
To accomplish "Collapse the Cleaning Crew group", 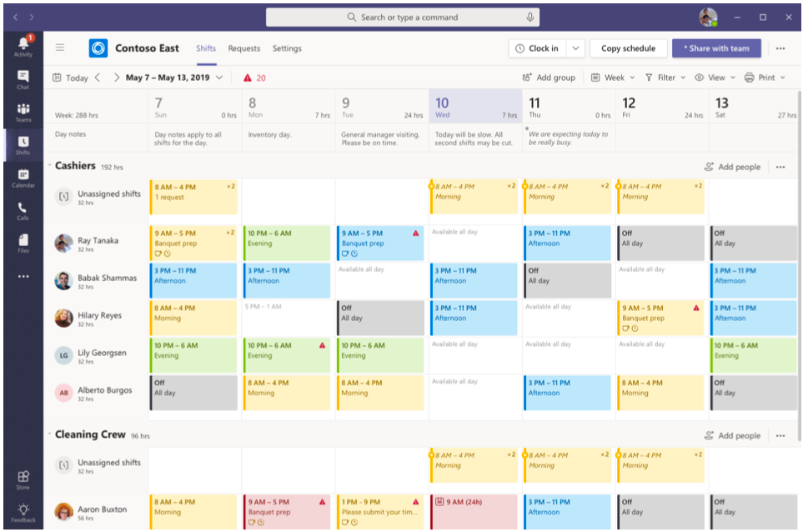I will [x=50, y=434].
